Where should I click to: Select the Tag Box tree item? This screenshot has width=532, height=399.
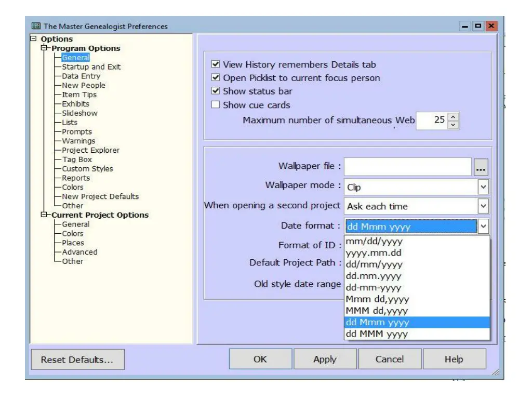tap(77, 159)
